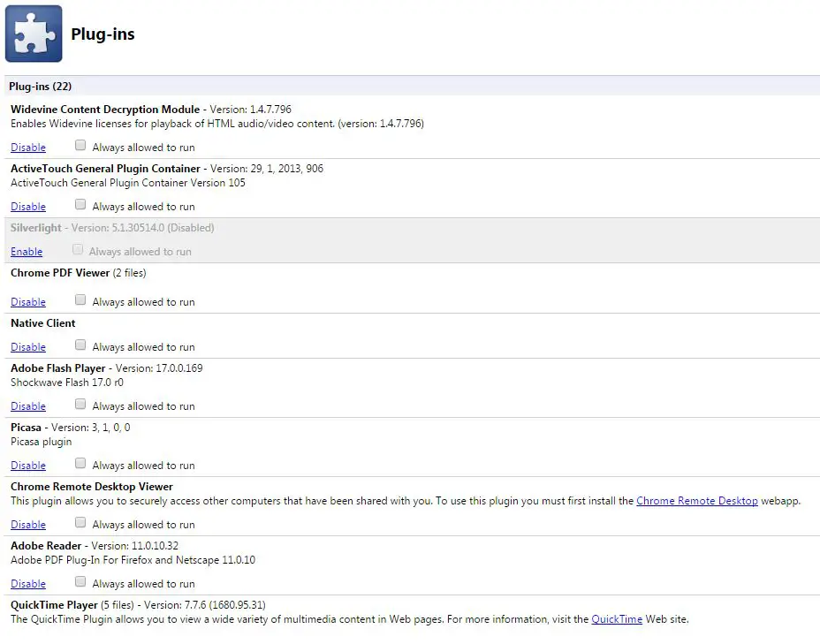Check Always allowed for Widevine Content Decryption Module

[x=80, y=145]
